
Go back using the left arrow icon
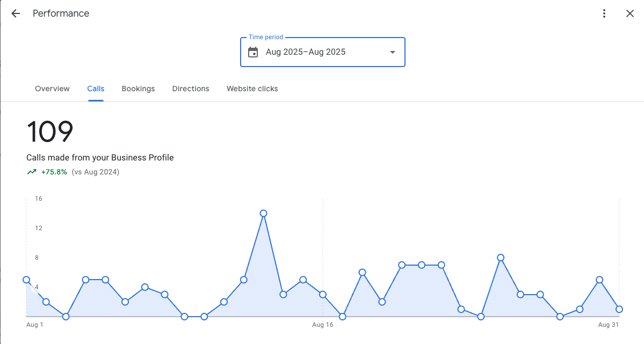click(16, 13)
